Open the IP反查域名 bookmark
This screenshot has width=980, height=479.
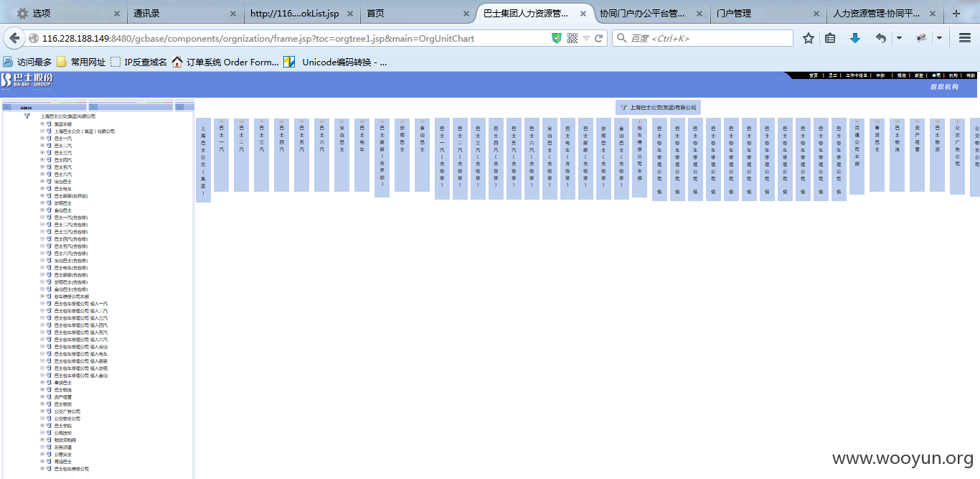pos(138,62)
